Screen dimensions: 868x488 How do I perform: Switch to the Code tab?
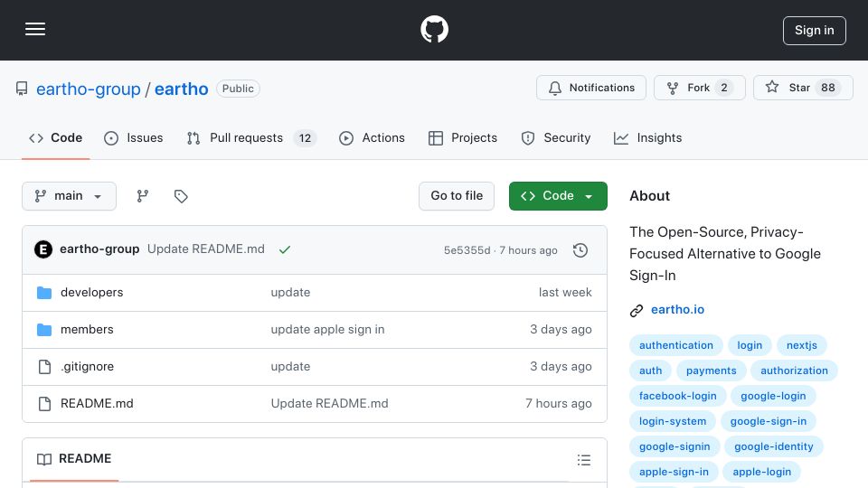[x=55, y=137]
